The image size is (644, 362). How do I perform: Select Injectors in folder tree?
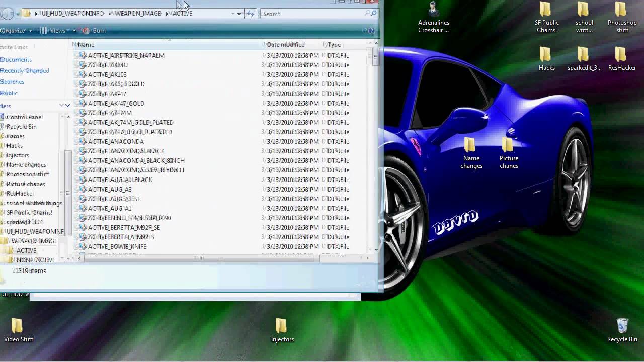18,155
